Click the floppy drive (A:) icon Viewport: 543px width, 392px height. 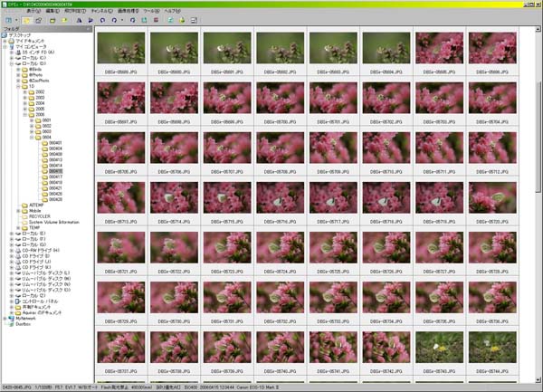(x=18, y=53)
